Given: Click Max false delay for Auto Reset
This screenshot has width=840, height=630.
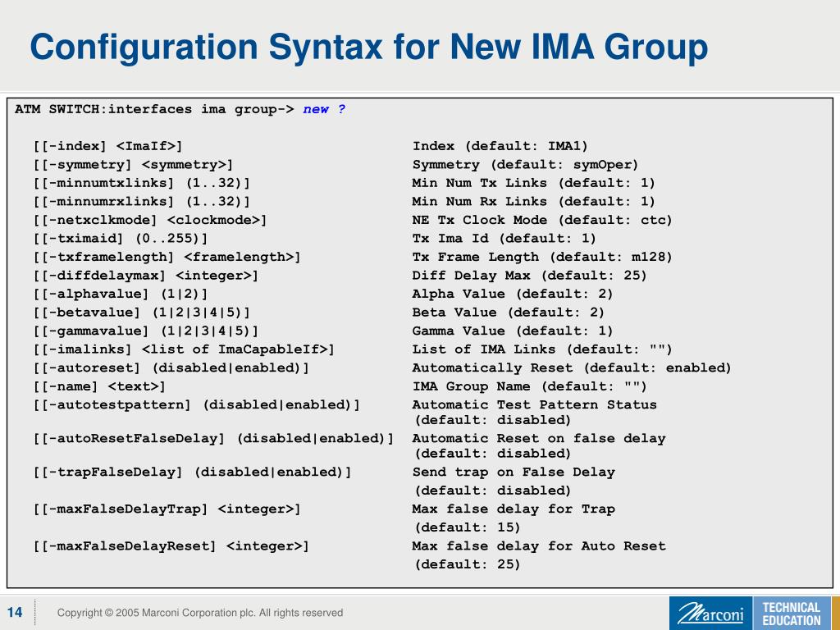Looking at the screenshot, I should (x=538, y=546).
